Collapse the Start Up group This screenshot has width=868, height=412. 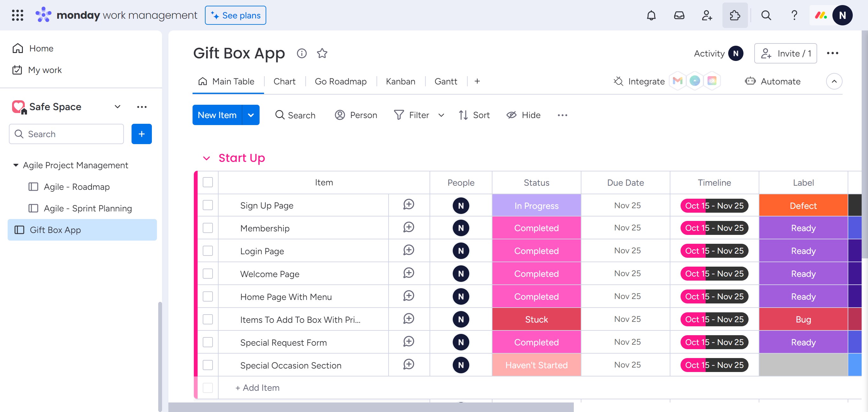206,158
